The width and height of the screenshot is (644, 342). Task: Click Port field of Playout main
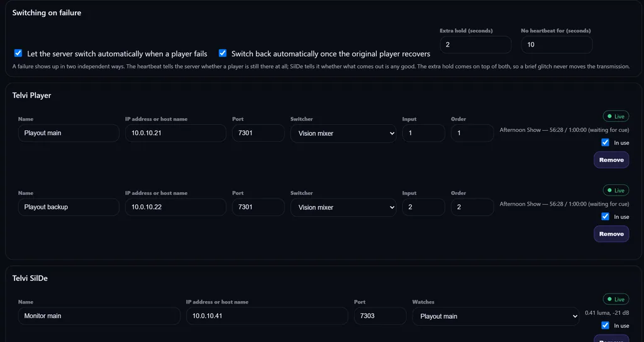(x=258, y=133)
